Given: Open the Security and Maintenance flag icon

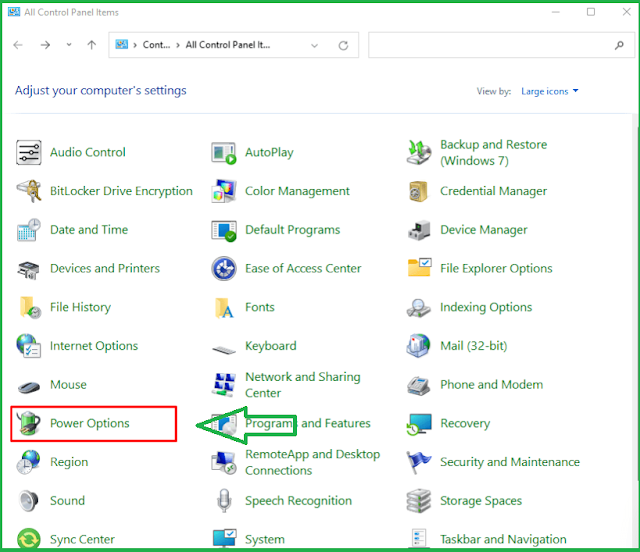Looking at the screenshot, I should (x=418, y=462).
